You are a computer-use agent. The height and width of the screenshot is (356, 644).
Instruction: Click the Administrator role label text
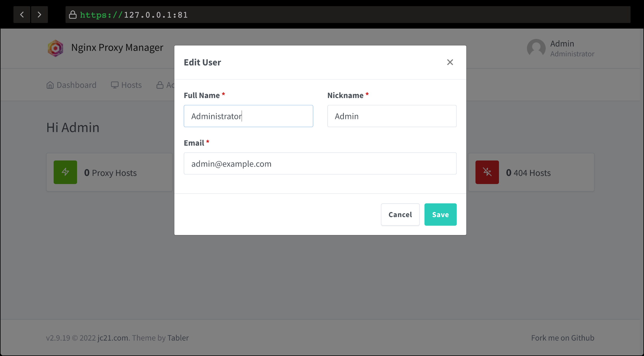(573, 54)
